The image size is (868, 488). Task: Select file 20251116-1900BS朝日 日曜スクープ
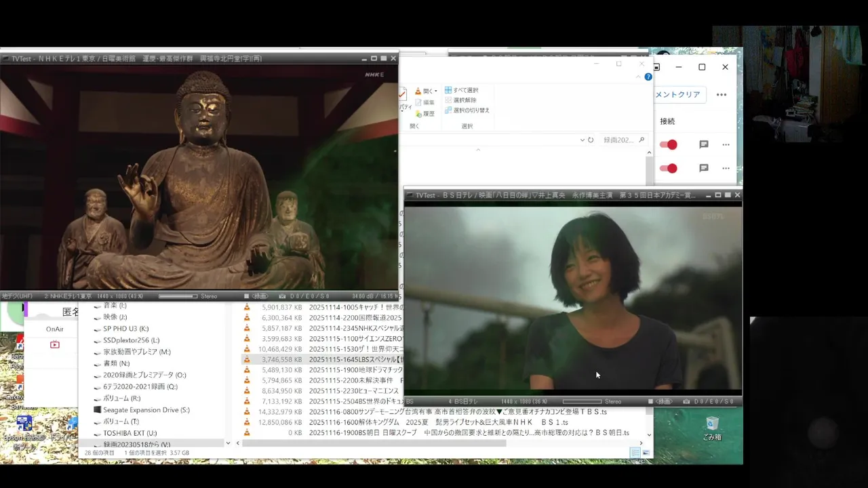(x=469, y=432)
